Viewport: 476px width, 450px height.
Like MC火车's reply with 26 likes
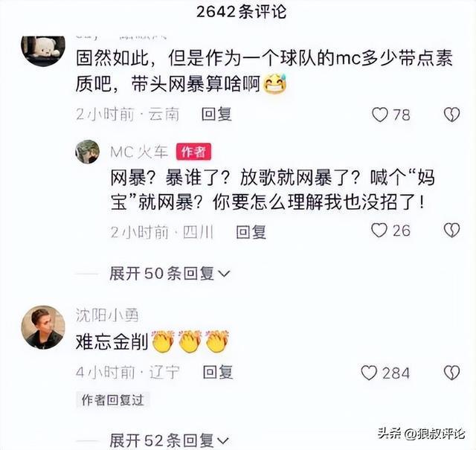pos(379,231)
